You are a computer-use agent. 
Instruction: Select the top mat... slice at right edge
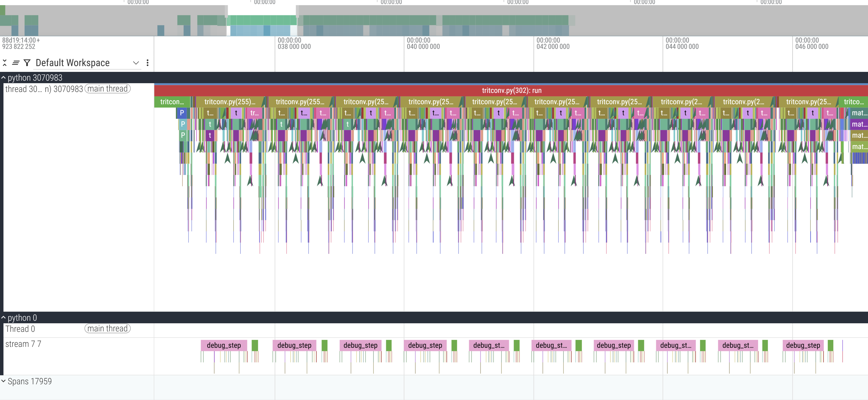(859, 113)
